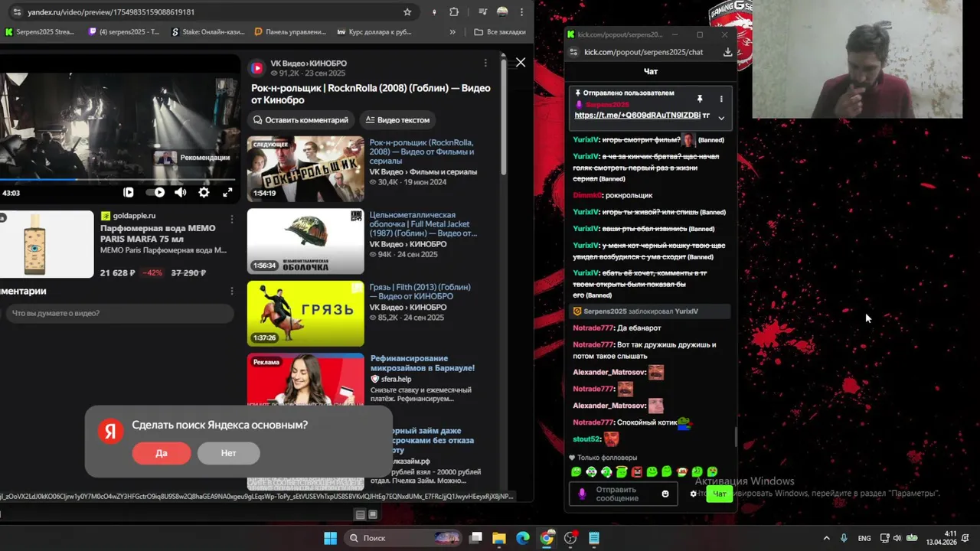Open Microsoft Edge from taskbar
The image size is (980, 551).
[523, 538]
